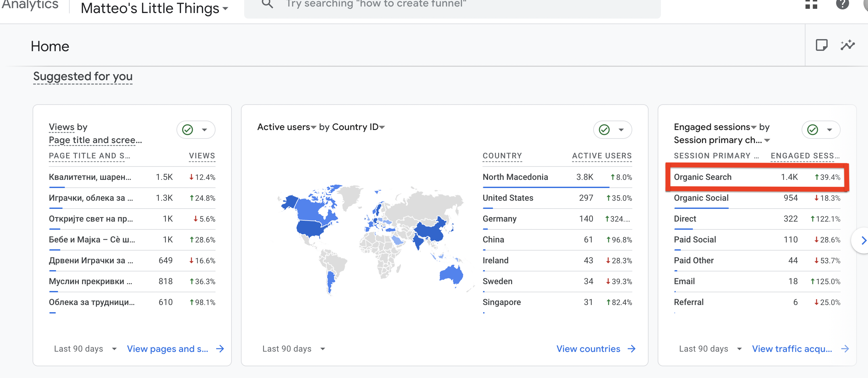Open the help question mark icon
This screenshot has height=378, width=868.
842,4
